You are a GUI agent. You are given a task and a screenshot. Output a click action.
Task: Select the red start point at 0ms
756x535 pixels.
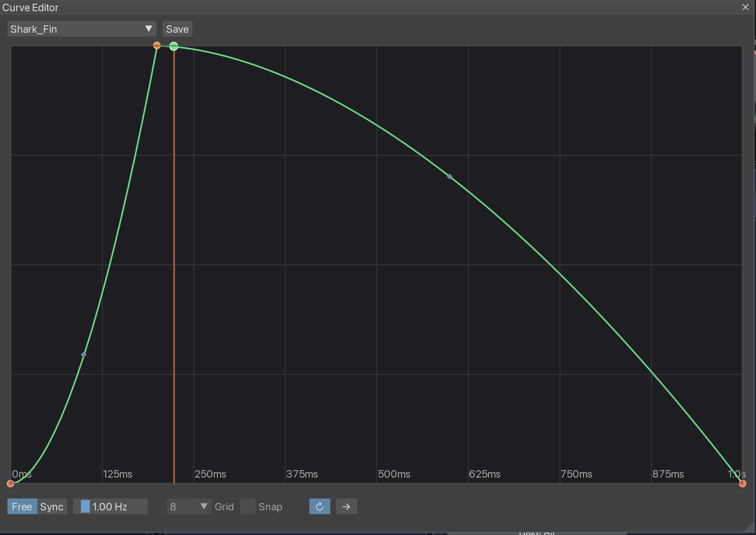pos(11,483)
